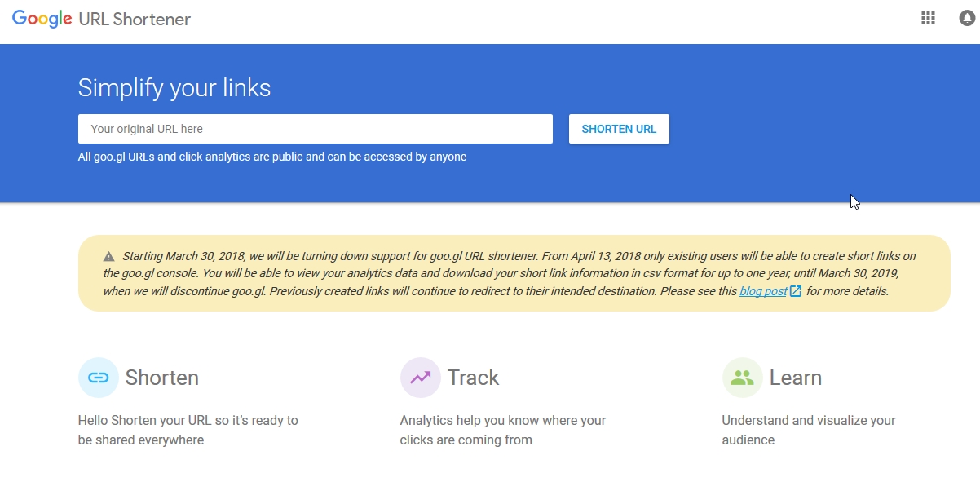Image resolution: width=980 pixels, height=504 pixels.
Task: Click the Learn people icon
Action: point(743,378)
